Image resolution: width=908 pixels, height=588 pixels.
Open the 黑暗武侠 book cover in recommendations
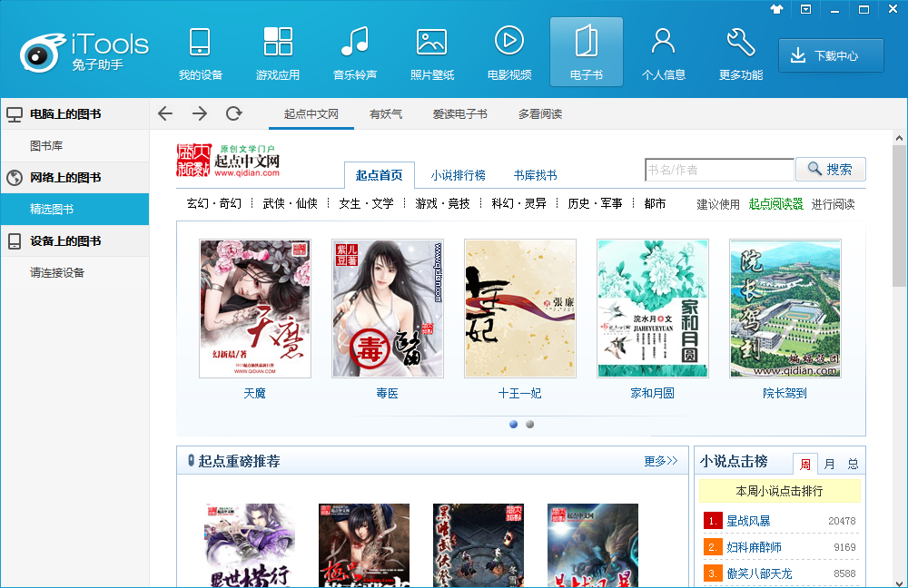[479, 545]
